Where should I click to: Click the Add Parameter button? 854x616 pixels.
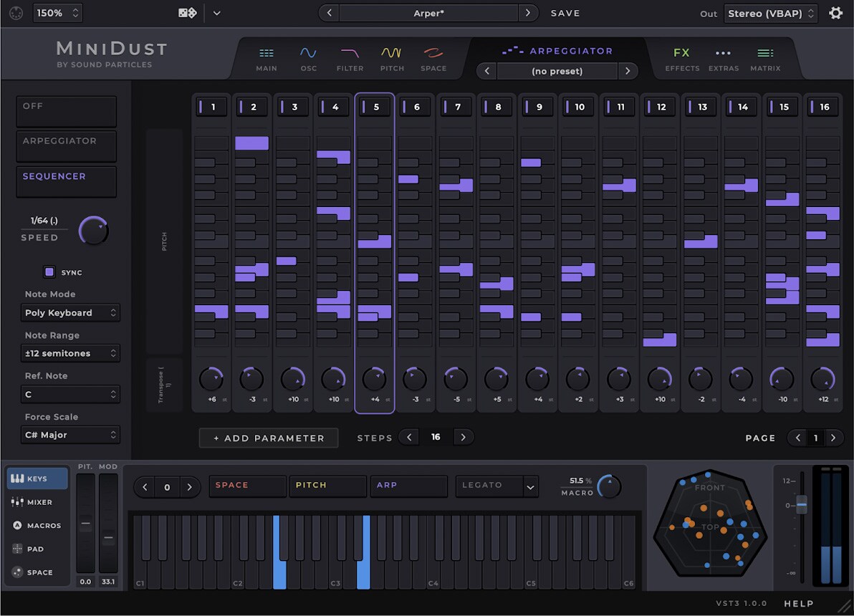269,438
